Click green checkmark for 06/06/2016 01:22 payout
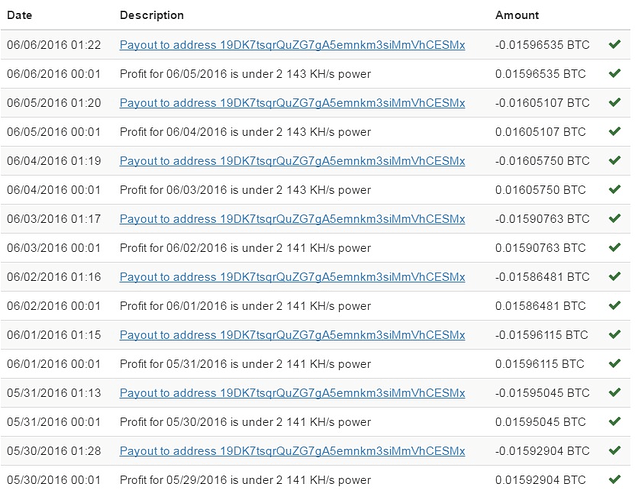This screenshot has height=500, width=635. click(x=615, y=44)
